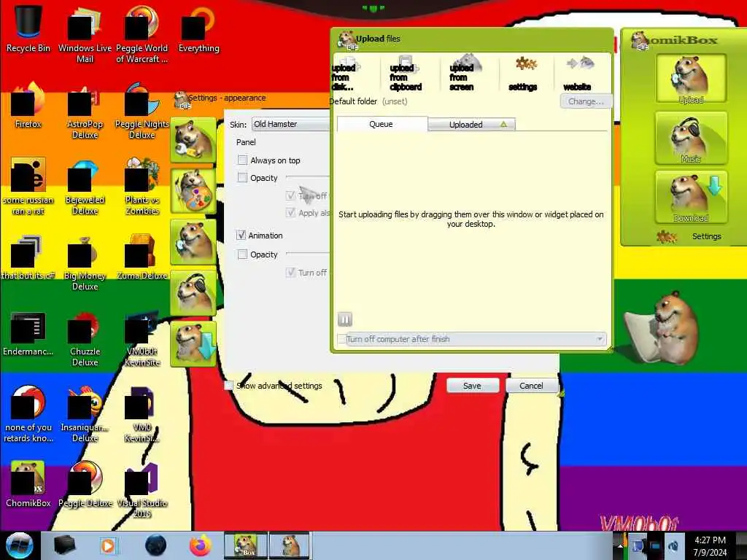This screenshot has height=560, width=747.
Task: Open Peggle Deluxe desktop icon
Action: point(85,483)
